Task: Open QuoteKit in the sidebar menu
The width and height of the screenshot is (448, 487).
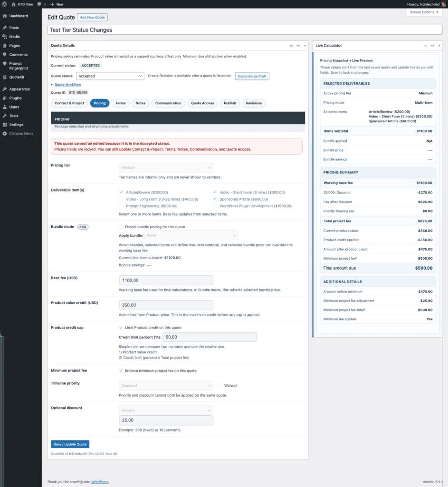Action: 17,77
